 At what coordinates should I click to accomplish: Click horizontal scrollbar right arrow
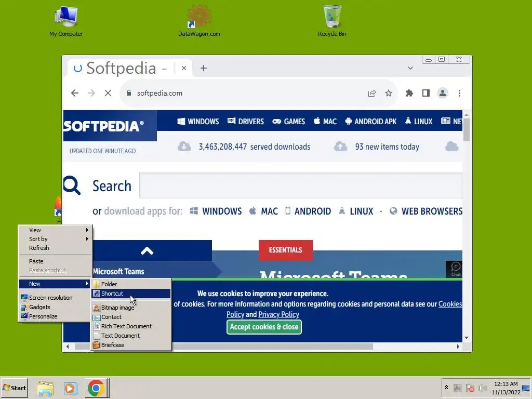click(x=458, y=347)
